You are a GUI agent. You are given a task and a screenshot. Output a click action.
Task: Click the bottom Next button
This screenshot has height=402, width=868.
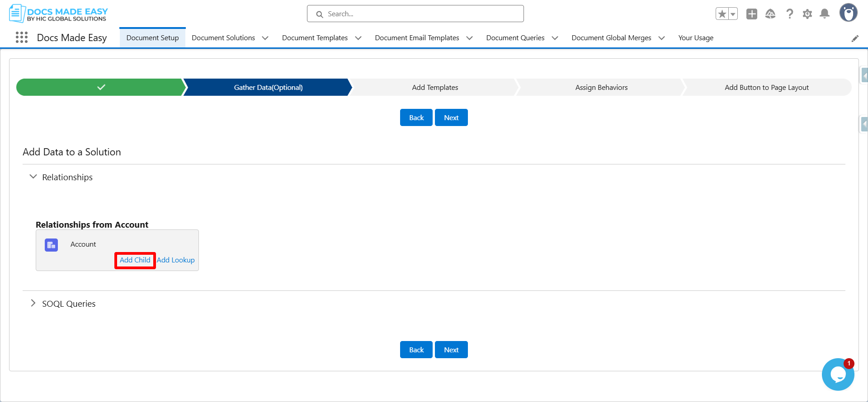[x=451, y=350]
